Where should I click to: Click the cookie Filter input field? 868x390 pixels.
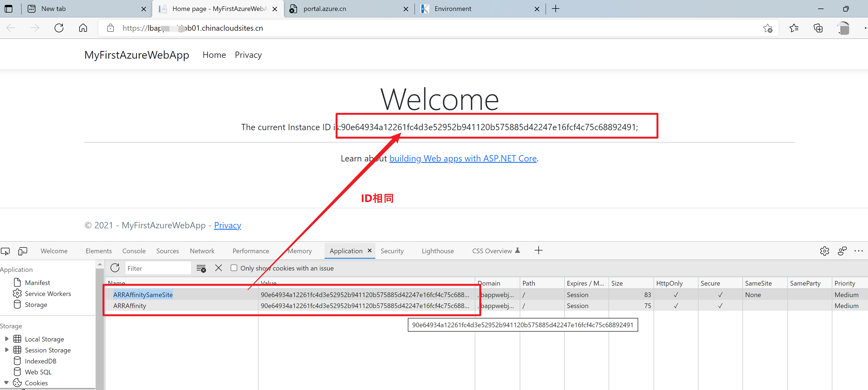pyautogui.click(x=157, y=268)
